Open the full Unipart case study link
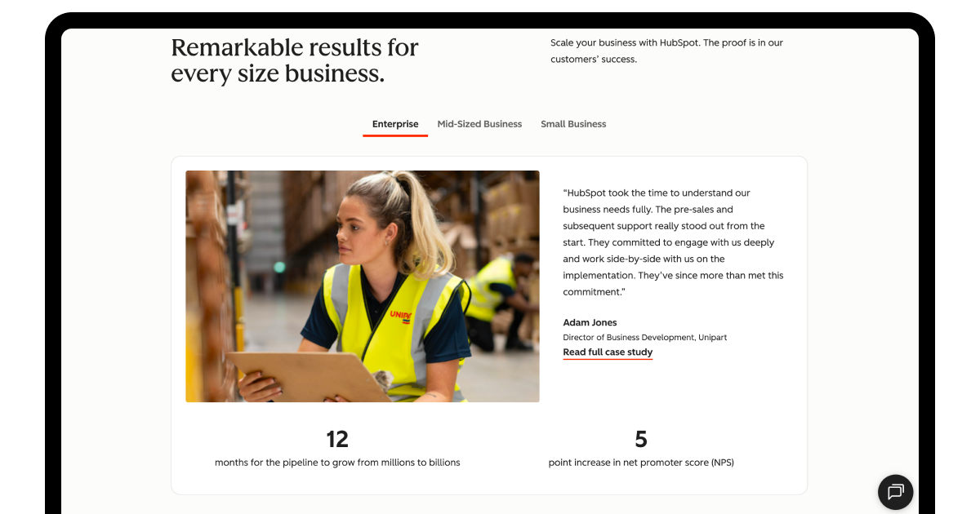The image size is (980, 514). (608, 351)
